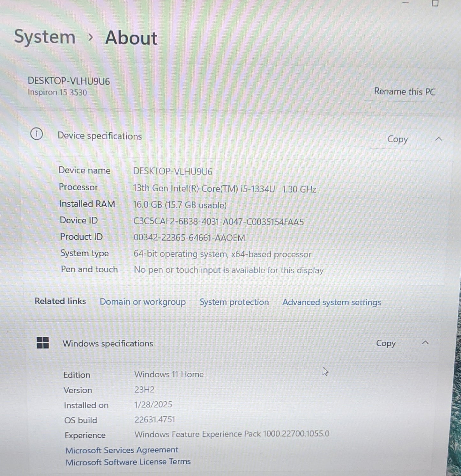Click the 'Device specifications' heading
The width and height of the screenshot is (461, 476).
coord(100,136)
